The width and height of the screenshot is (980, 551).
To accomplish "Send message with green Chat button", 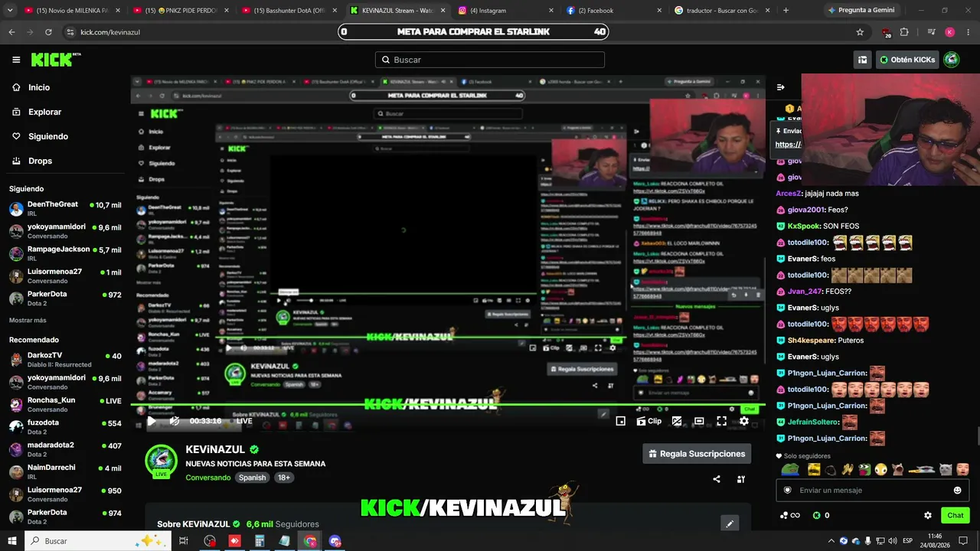I will tap(955, 515).
